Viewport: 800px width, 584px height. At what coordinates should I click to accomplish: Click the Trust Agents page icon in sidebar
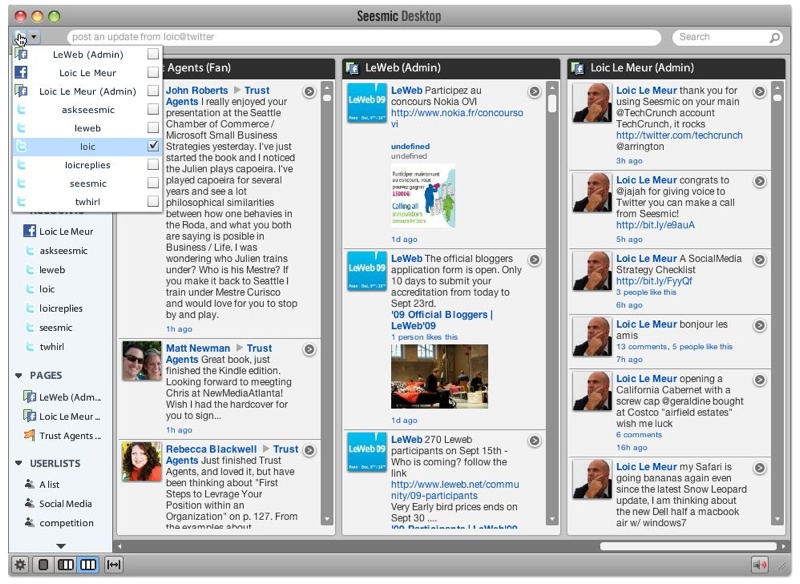pos(30,435)
